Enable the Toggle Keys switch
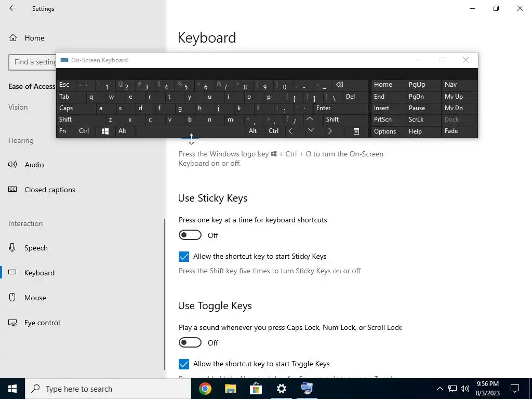 190,343
